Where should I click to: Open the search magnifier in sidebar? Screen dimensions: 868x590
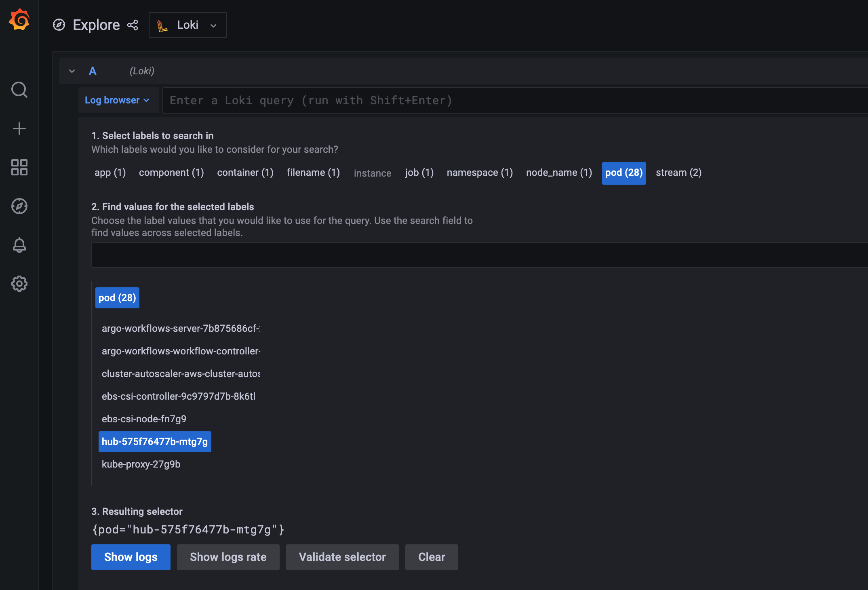click(x=19, y=90)
